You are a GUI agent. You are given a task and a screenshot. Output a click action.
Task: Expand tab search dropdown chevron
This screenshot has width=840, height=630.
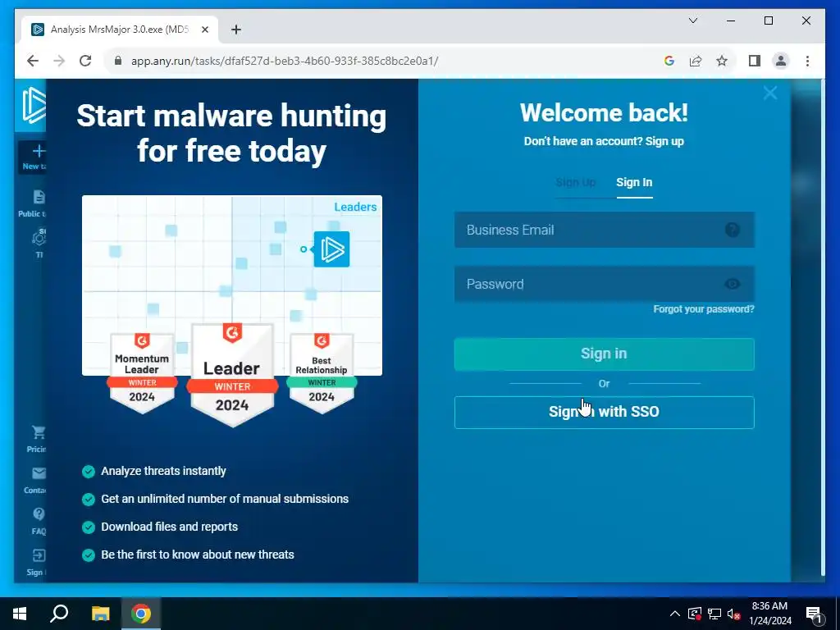point(692,21)
